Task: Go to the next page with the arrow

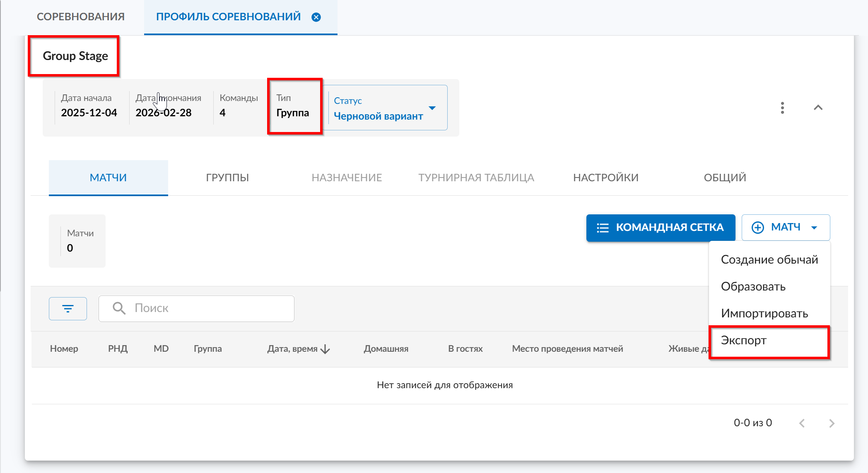Action: tap(832, 423)
